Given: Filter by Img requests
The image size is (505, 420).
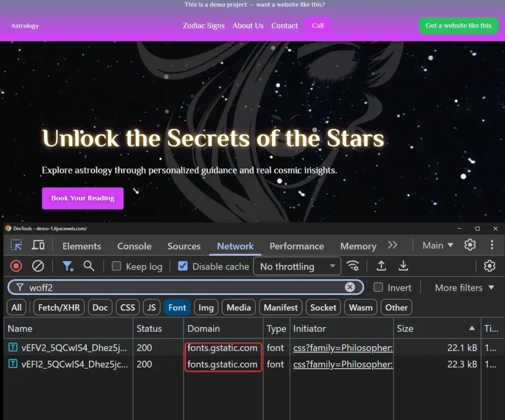Looking at the screenshot, I should click(x=206, y=307).
